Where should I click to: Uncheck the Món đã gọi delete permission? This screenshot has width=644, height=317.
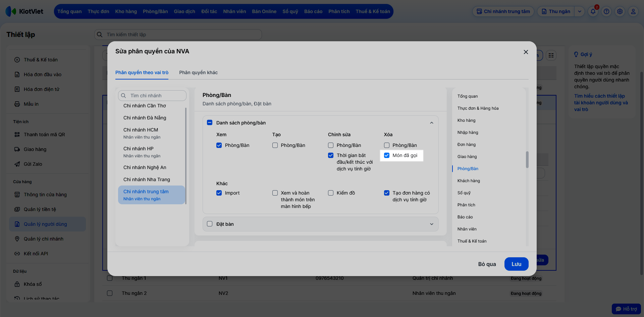(x=387, y=155)
